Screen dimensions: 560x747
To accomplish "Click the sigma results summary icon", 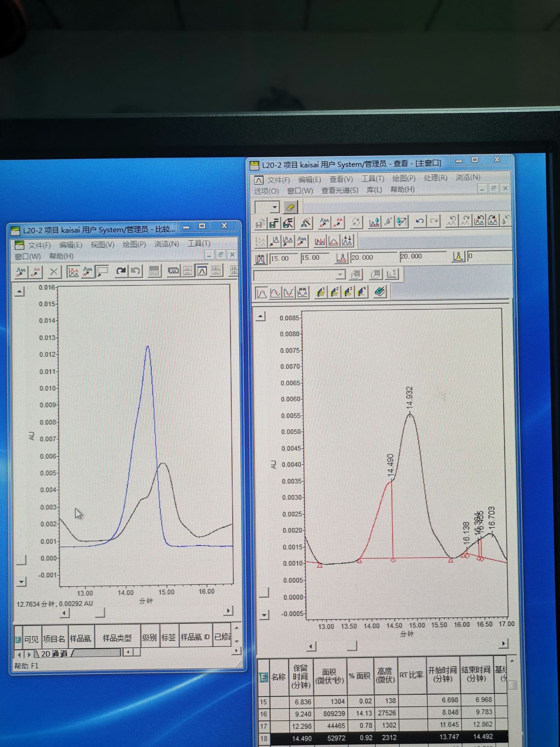I will pyautogui.click(x=392, y=275).
